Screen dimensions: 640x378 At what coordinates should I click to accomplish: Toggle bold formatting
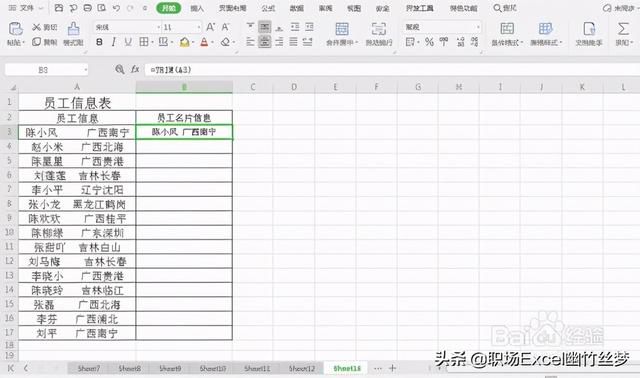pos(99,42)
